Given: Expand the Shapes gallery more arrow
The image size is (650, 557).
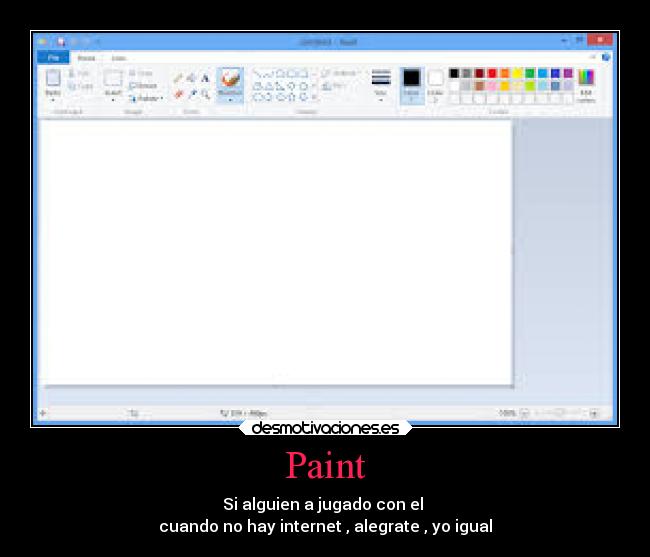Looking at the screenshot, I should pyautogui.click(x=314, y=98).
